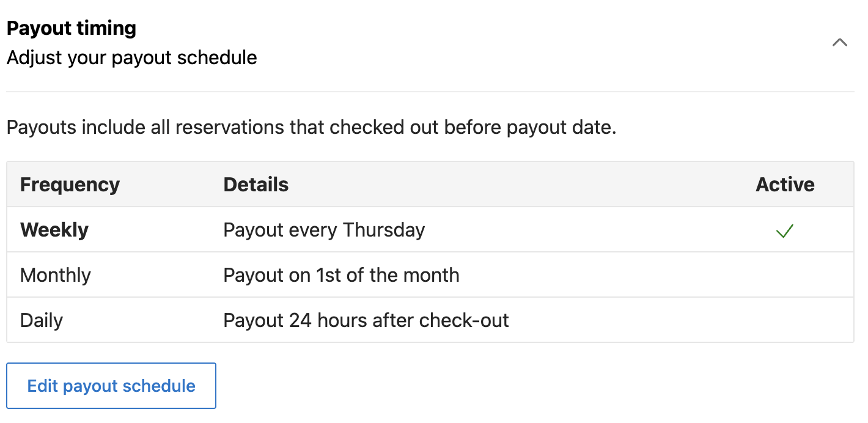
Task: Select the Daily frequency cell
Action: [x=42, y=320]
